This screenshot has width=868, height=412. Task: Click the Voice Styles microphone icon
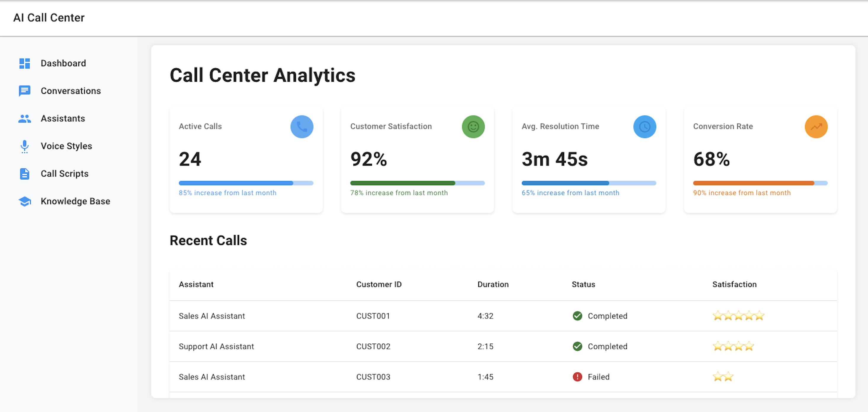pyautogui.click(x=25, y=146)
